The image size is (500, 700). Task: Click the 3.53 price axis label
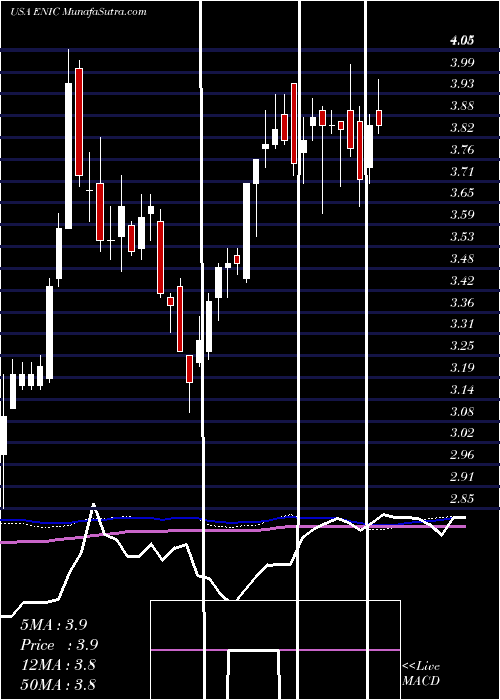pyautogui.click(x=462, y=237)
